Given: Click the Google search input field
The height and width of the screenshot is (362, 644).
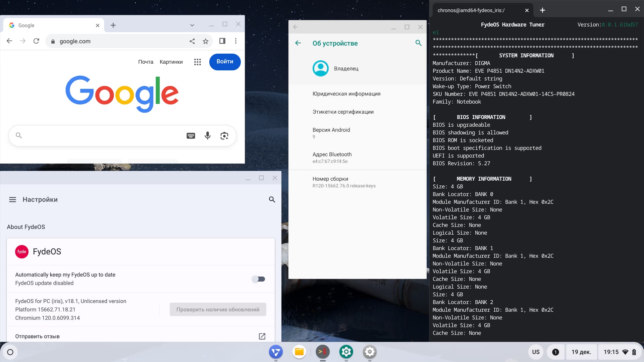Looking at the screenshot, I should click(101, 135).
